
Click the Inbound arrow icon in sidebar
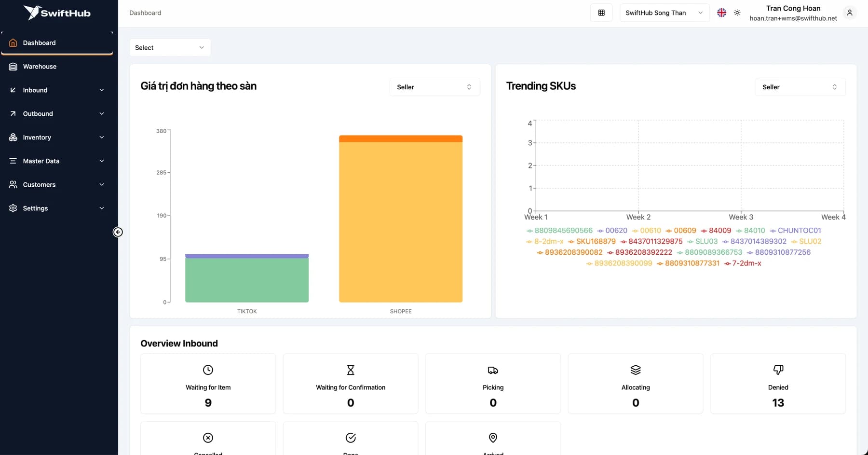pos(13,90)
